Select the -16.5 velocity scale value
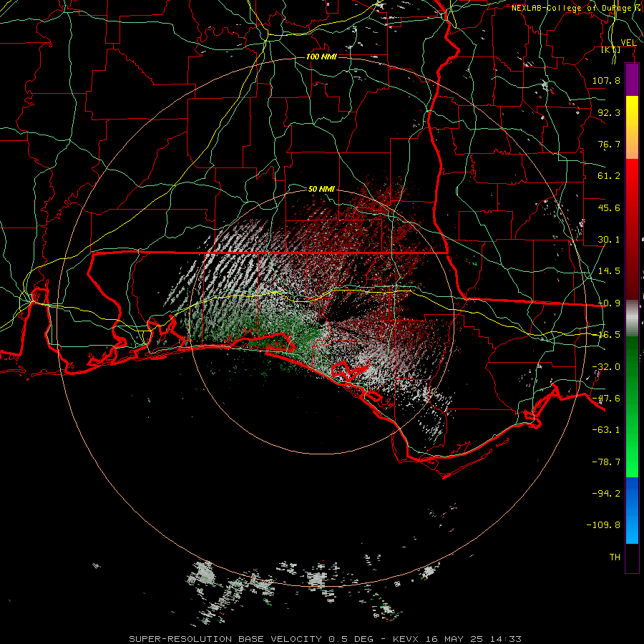This screenshot has height=644, width=644. coord(609,335)
